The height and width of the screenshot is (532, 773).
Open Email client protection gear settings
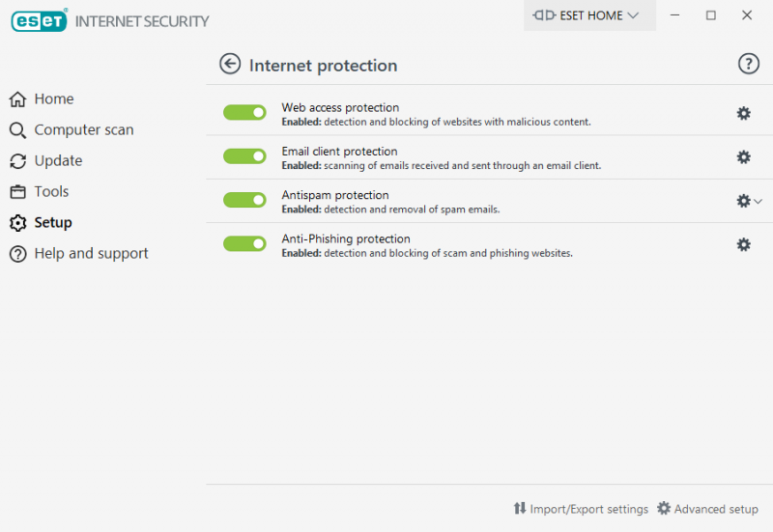743,157
